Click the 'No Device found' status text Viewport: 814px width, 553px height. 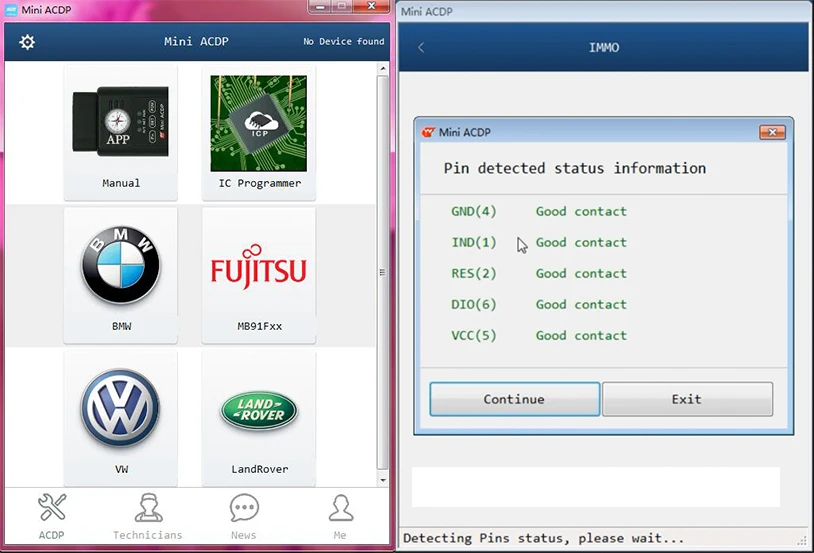click(344, 42)
